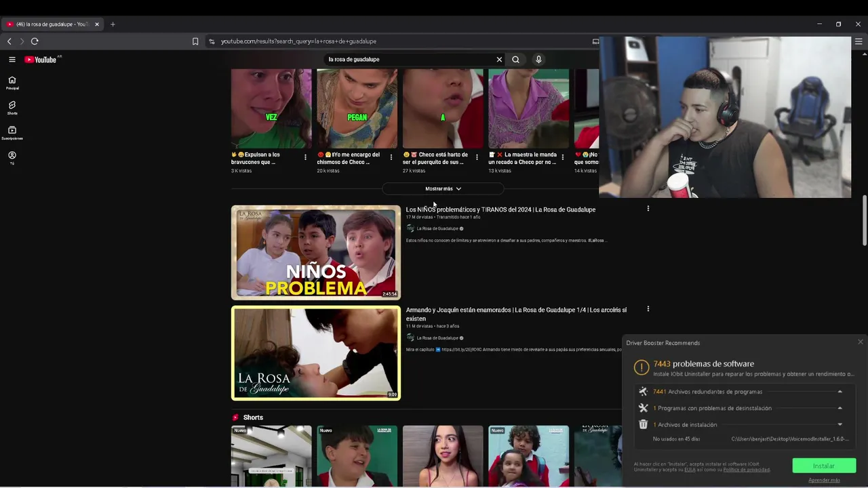This screenshot has width=868, height=488.
Task: Click the page vertical scrollbar
Action: (x=864, y=220)
